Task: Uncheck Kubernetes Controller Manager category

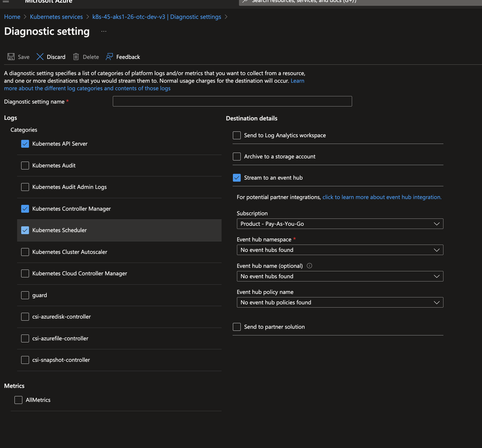Action: click(x=25, y=209)
